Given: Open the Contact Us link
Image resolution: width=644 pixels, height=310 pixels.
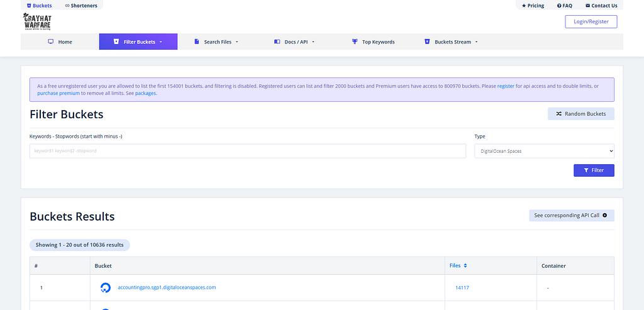Looking at the screenshot, I should (x=601, y=6).
